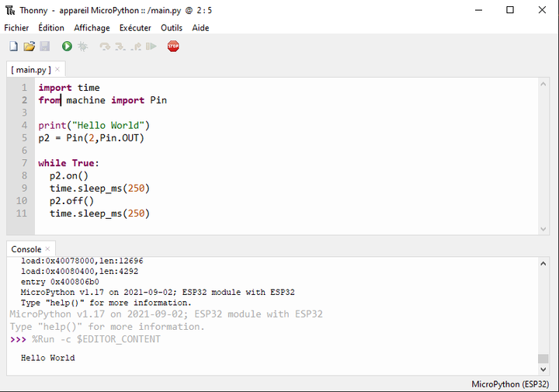Open the Outils menu
This screenshot has width=559, height=392.
(172, 28)
